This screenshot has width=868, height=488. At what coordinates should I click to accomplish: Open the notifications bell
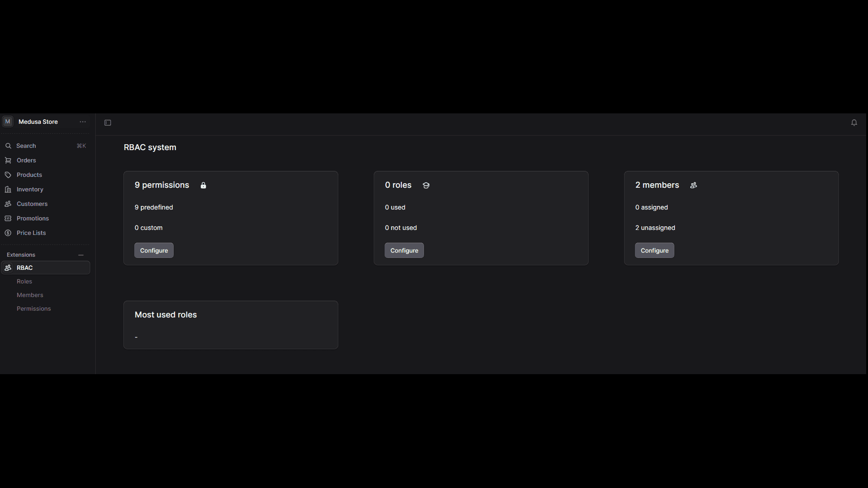click(854, 122)
